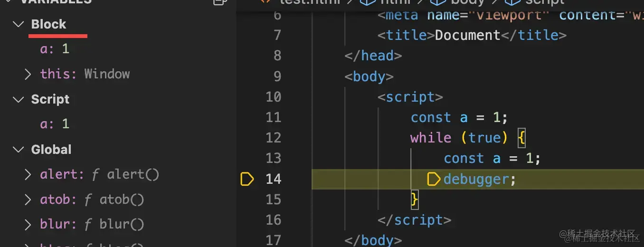Click const a = 1; on line 11
Image resolution: width=644 pixels, height=247 pixels.
click(459, 117)
